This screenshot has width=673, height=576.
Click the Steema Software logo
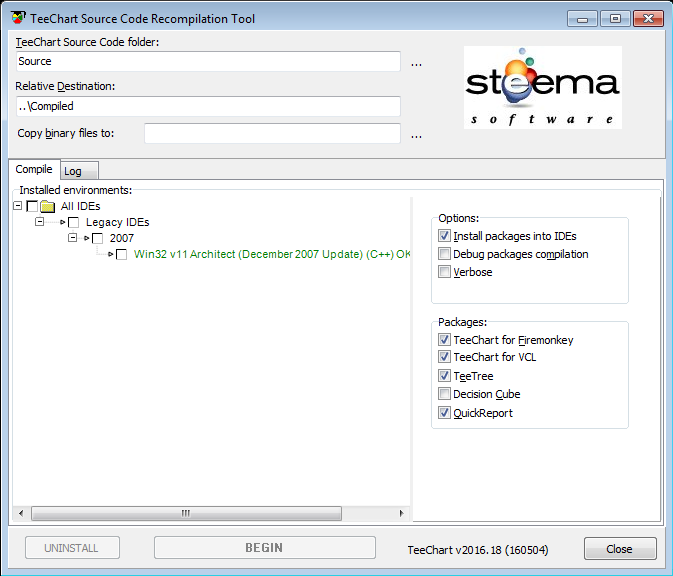pos(543,87)
